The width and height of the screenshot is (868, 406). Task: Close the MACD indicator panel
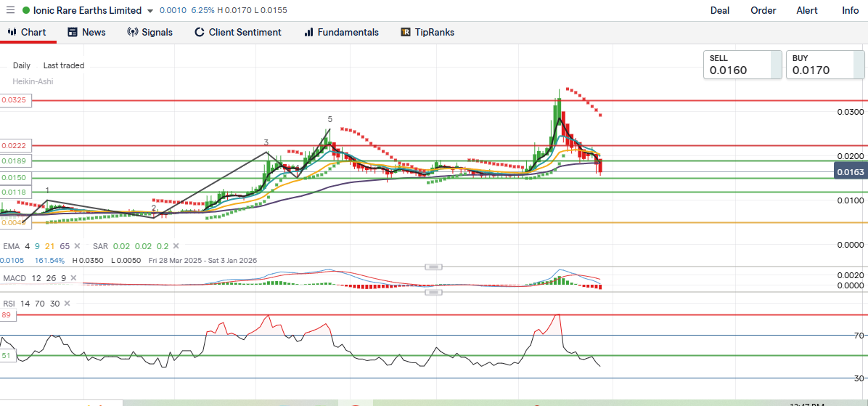[x=75, y=278]
